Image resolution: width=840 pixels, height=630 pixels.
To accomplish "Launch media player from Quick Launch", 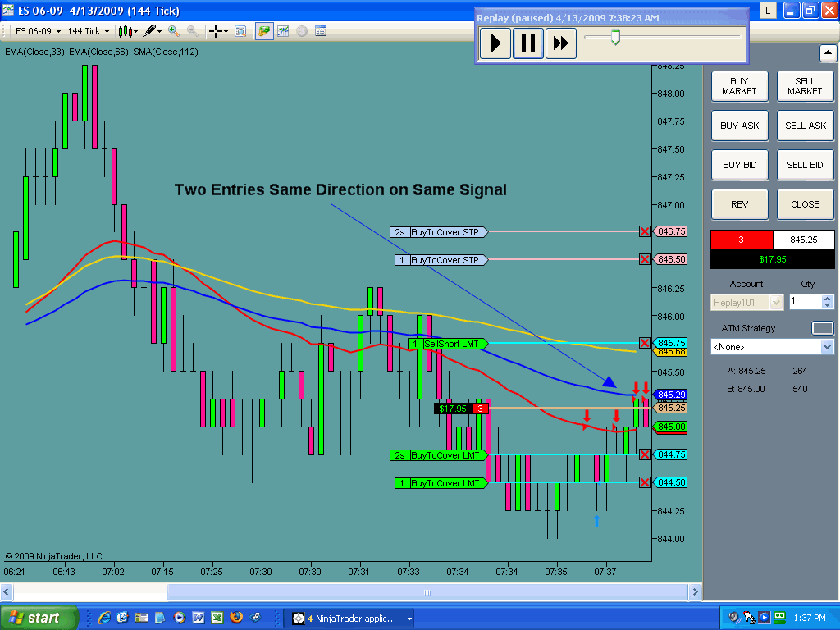I will (180, 618).
